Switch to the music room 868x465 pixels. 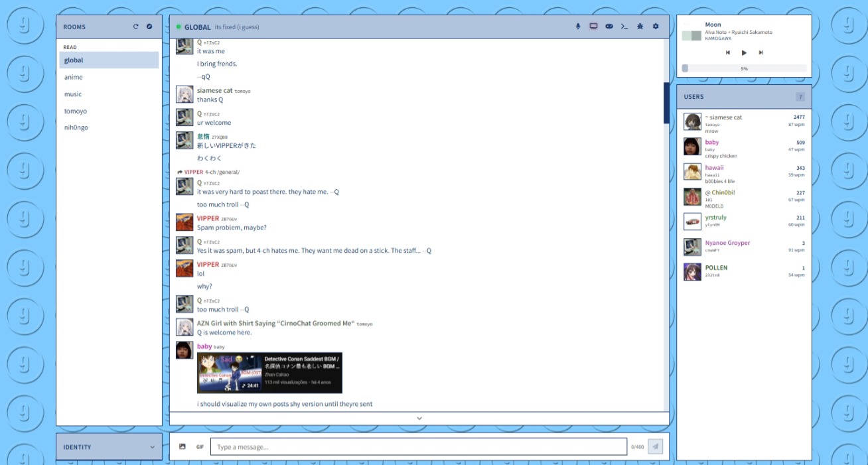coord(73,94)
